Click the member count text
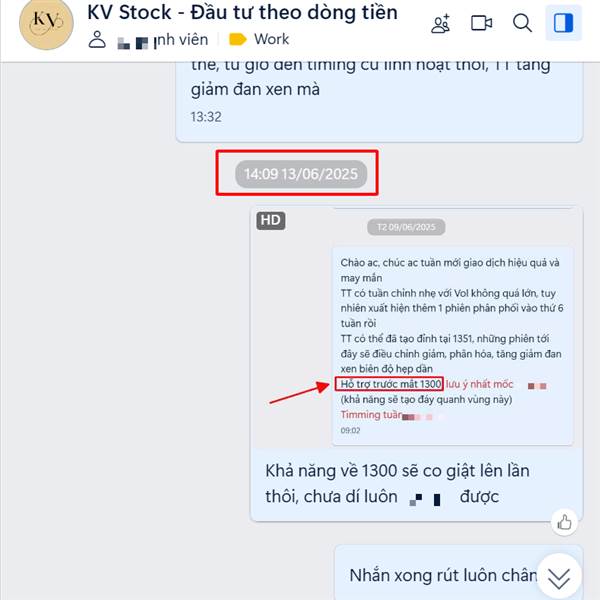The width and height of the screenshot is (600, 600). point(163,40)
